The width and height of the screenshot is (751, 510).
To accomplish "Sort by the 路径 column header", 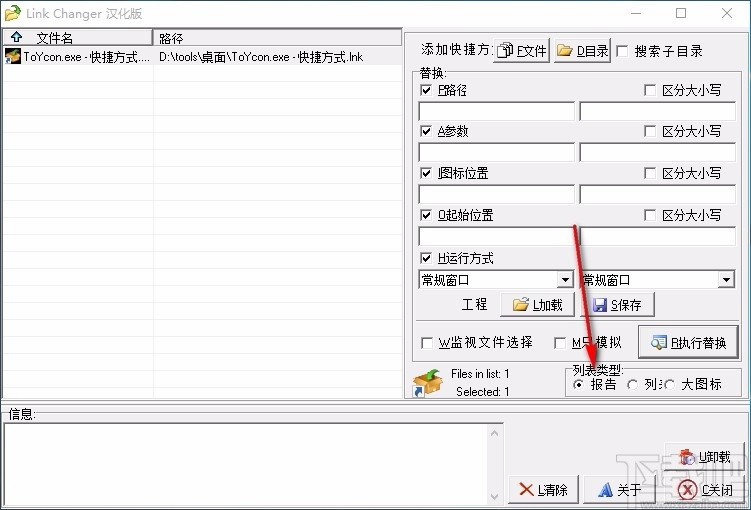I will tap(277, 38).
